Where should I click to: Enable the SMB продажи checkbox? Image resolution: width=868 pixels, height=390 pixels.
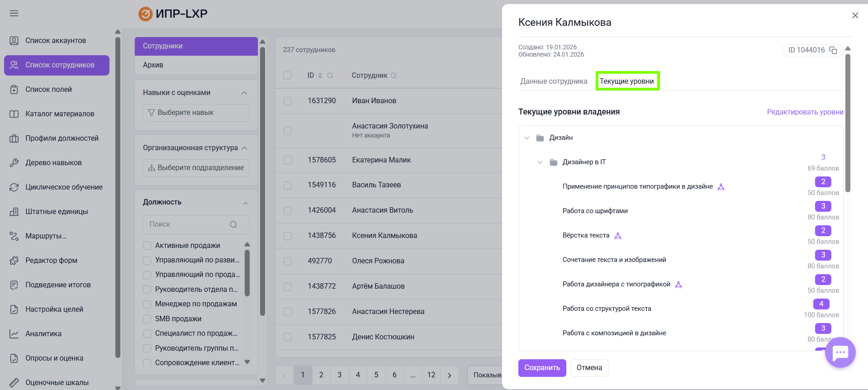(x=147, y=319)
